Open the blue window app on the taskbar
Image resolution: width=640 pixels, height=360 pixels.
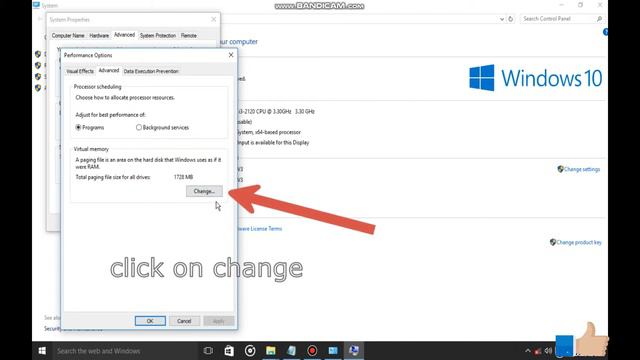[333, 351]
